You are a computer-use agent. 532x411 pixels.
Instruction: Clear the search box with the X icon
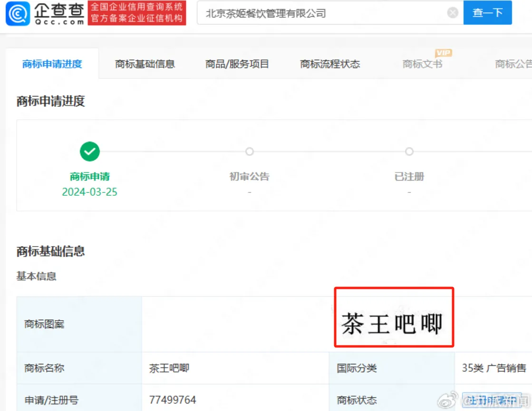pos(453,13)
